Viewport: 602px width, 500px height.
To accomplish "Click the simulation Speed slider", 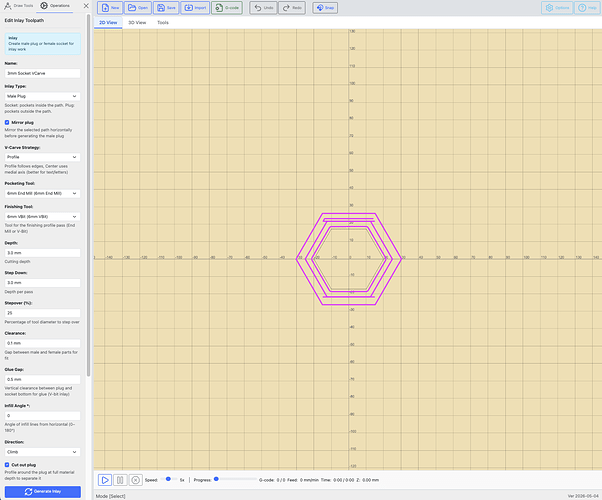I will click(169, 479).
